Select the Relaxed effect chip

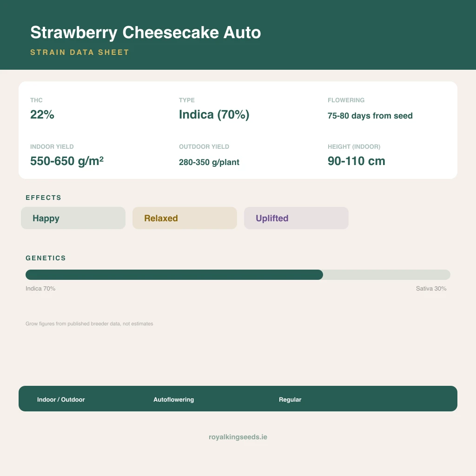coord(185,218)
